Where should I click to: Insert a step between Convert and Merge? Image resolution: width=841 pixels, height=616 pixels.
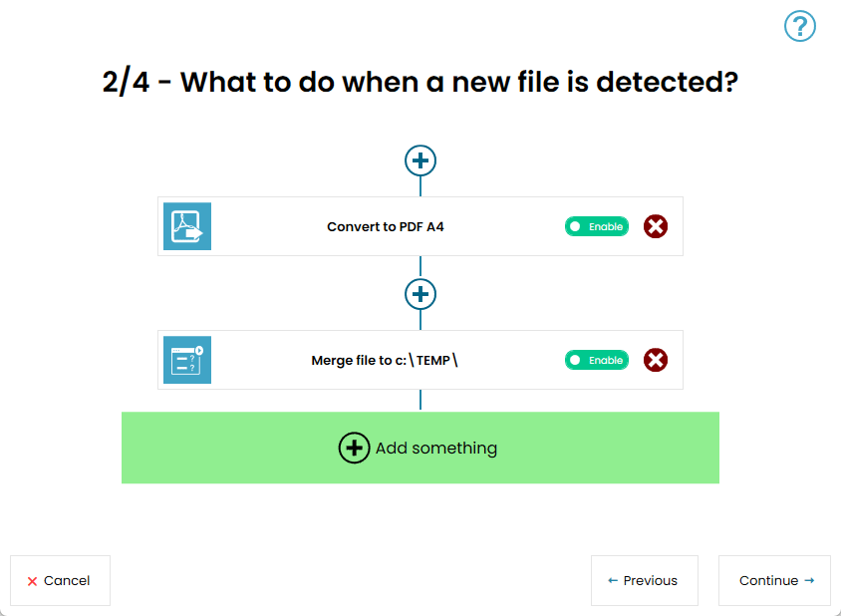420,294
